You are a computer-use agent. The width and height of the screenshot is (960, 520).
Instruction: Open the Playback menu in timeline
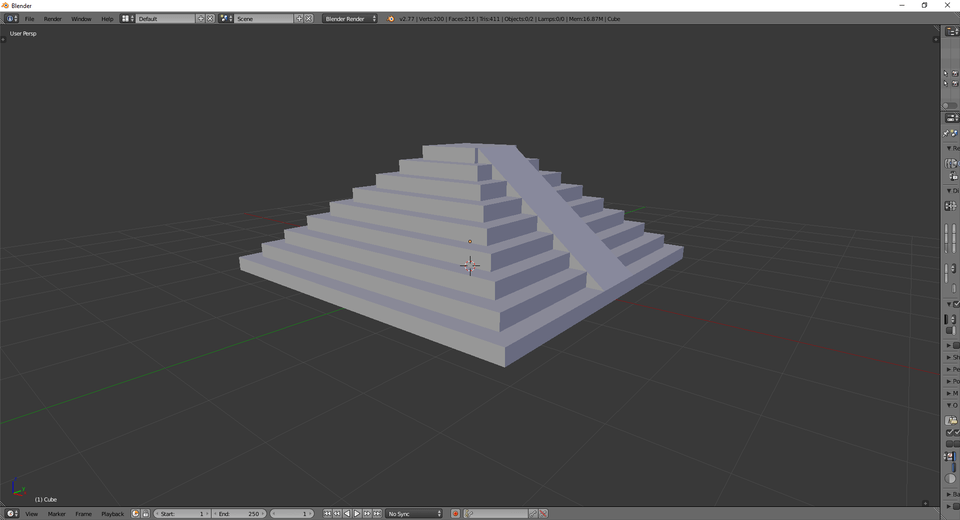point(112,514)
